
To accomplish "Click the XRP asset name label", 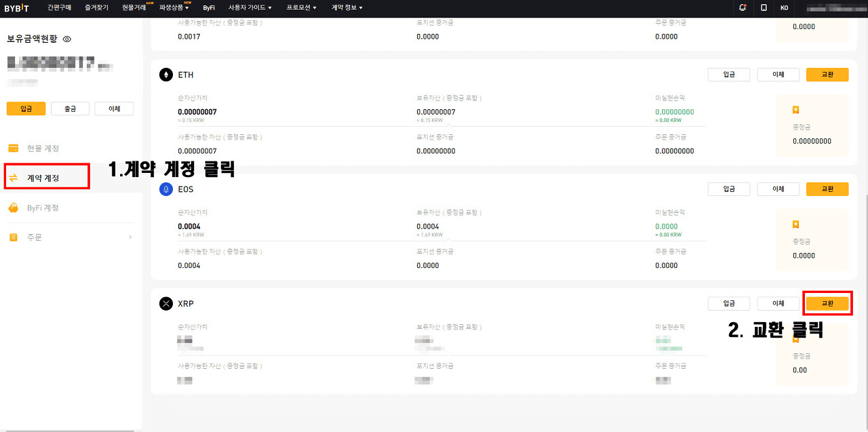I will tap(186, 304).
